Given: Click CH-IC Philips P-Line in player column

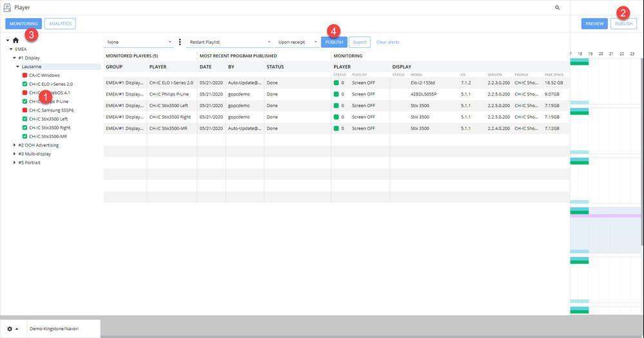Looking at the screenshot, I should pyautogui.click(x=169, y=94).
